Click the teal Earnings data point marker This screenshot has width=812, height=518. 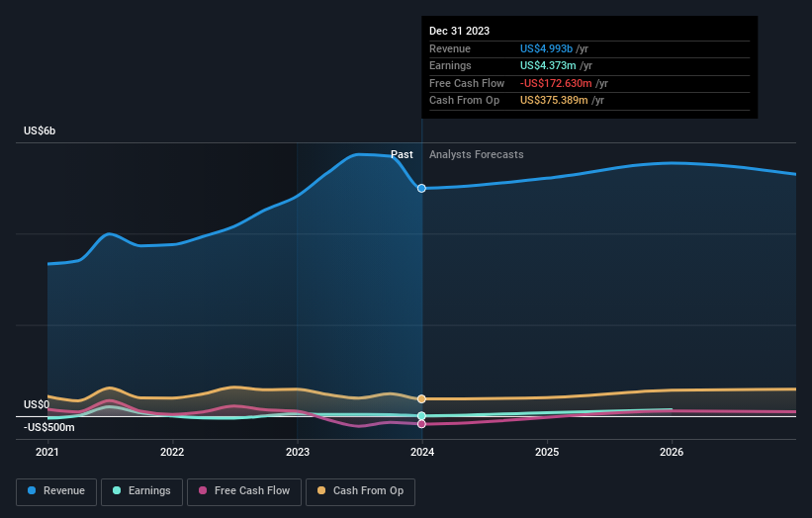pos(421,415)
